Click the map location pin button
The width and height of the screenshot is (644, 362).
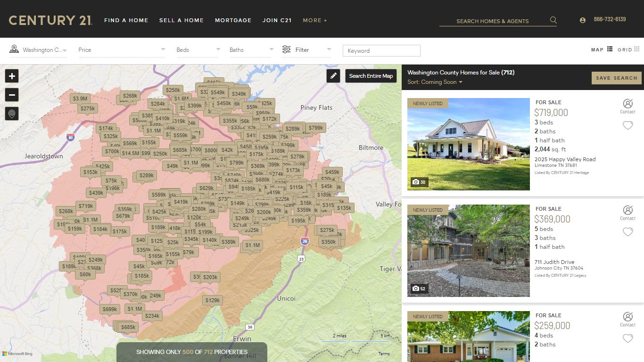click(x=12, y=114)
